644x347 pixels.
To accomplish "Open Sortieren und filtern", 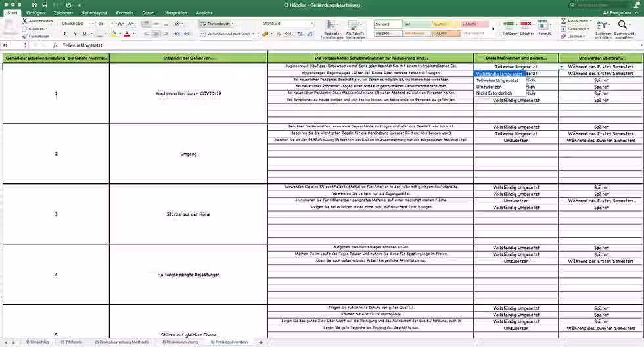I will [x=603, y=30].
